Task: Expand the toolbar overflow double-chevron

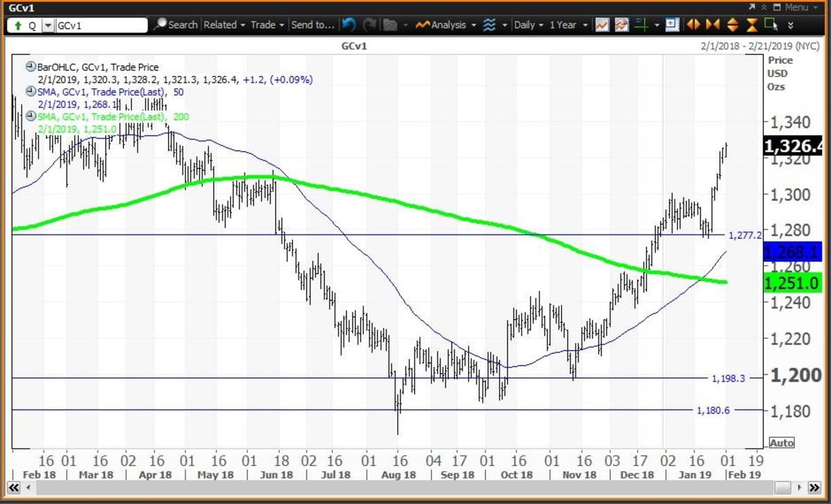Action: pos(790,25)
